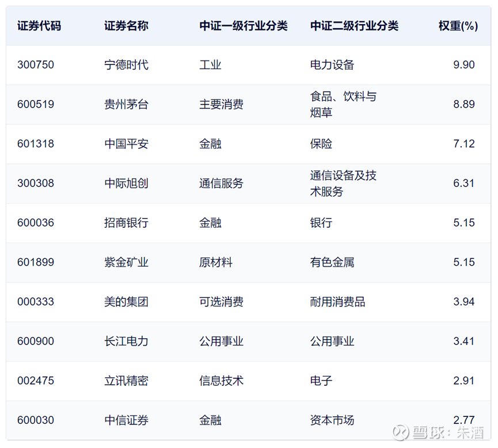Select the name 贵州茅台
Screen dimensions: 498x448
pos(126,104)
